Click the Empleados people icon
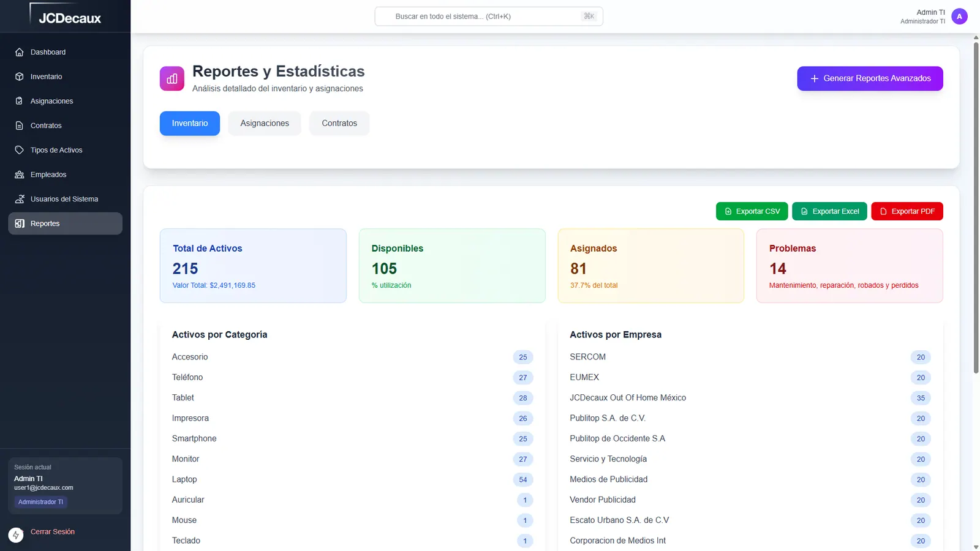Viewport: 980px width, 551px height. (20, 174)
